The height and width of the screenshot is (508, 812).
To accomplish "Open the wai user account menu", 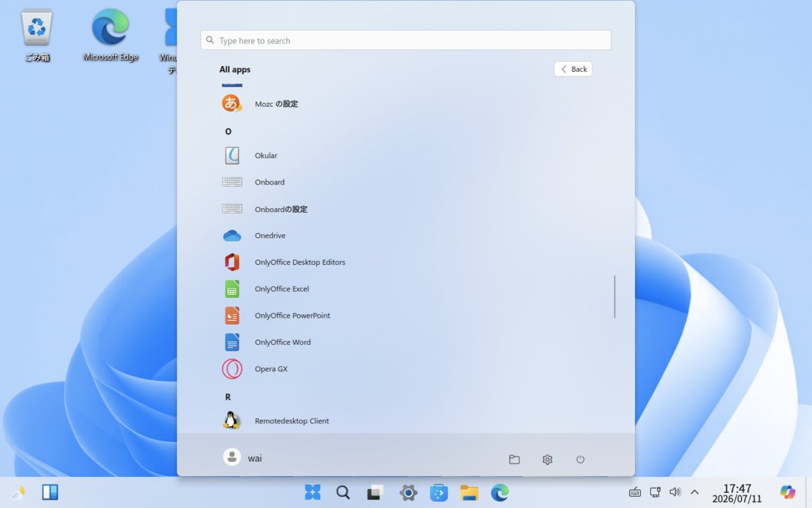I will pyautogui.click(x=242, y=458).
